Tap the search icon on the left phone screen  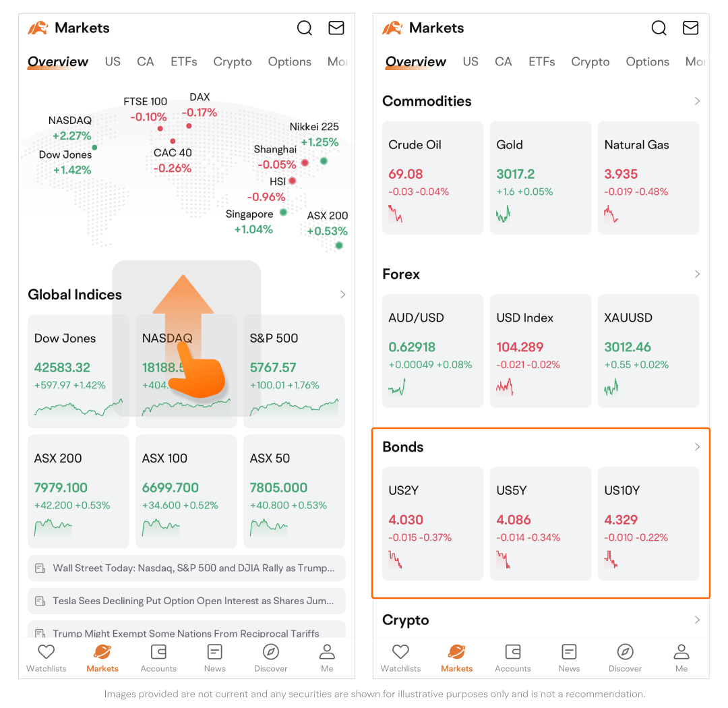click(305, 28)
